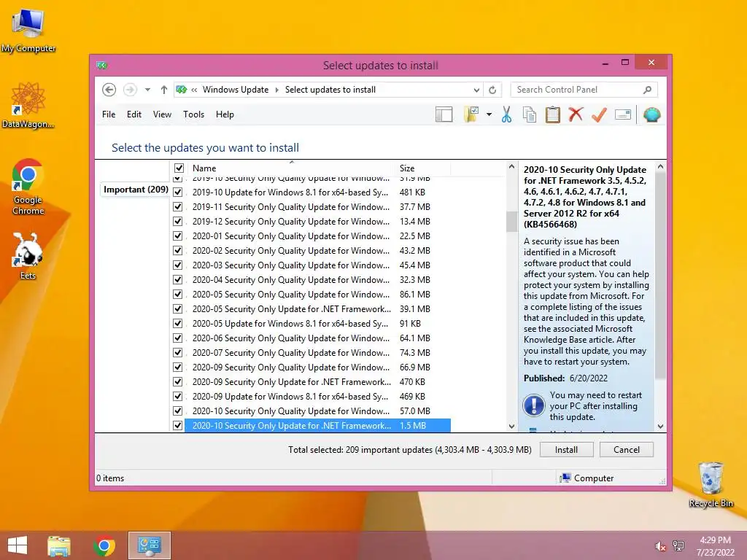Open Google Chrome desktop shortcut
The height and width of the screenshot is (560, 747).
tap(28, 187)
